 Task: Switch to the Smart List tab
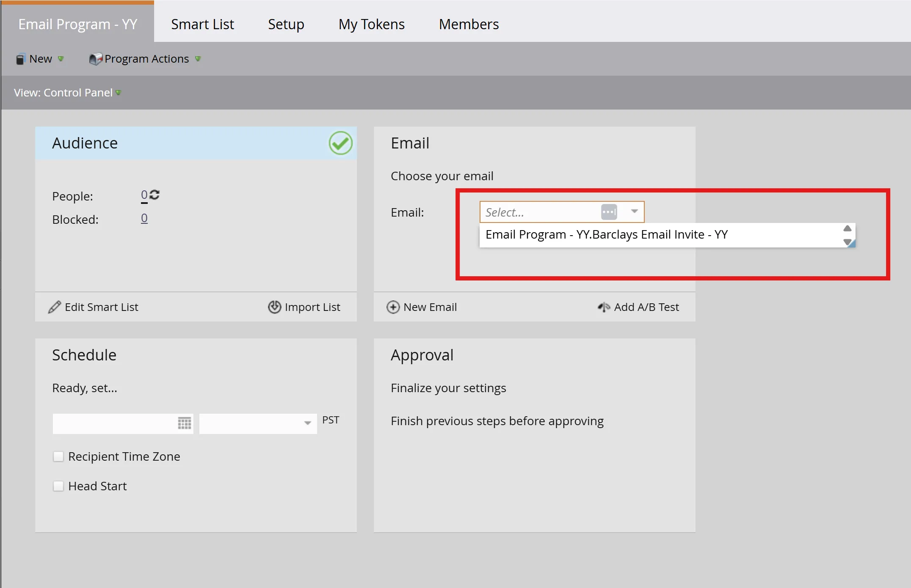(x=202, y=24)
